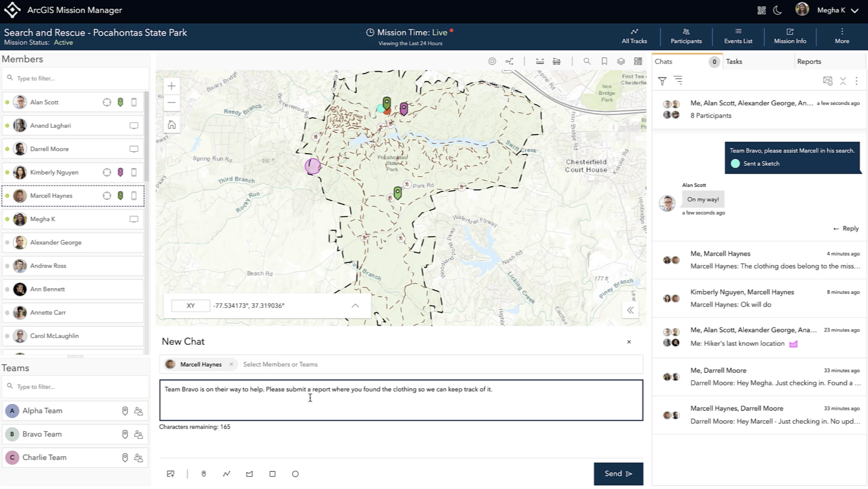The height and width of the screenshot is (489, 868).
Task: Switch to the Tasks tab
Action: (x=734, y=61)
